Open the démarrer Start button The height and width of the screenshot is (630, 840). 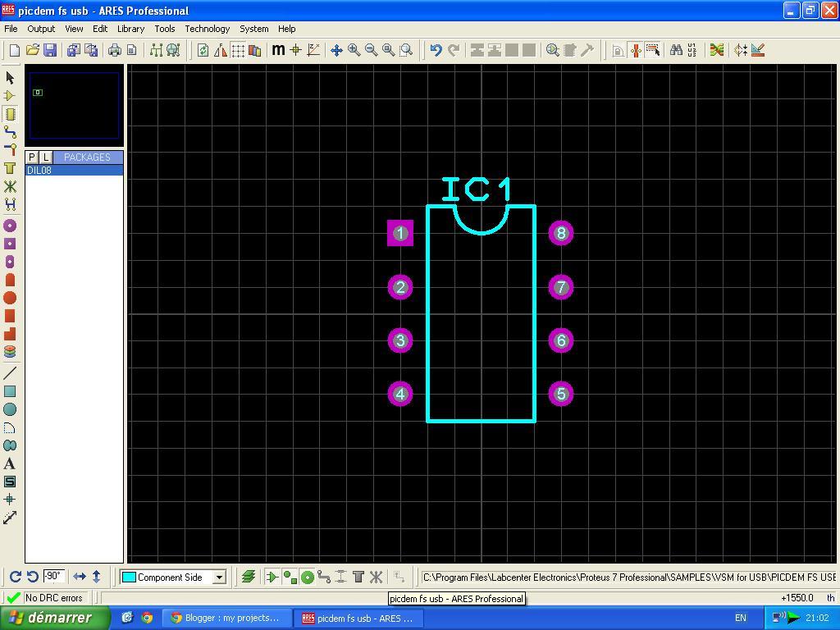point(55,618)
